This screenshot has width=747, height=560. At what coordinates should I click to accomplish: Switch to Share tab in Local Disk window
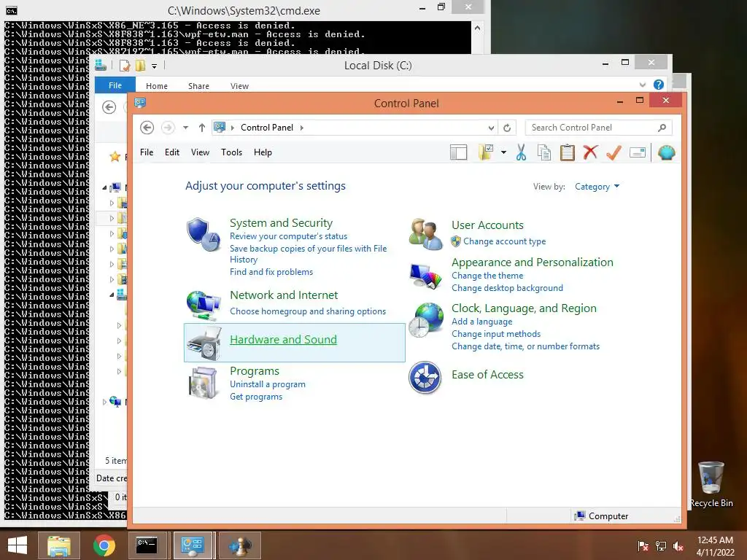[198, 86]
